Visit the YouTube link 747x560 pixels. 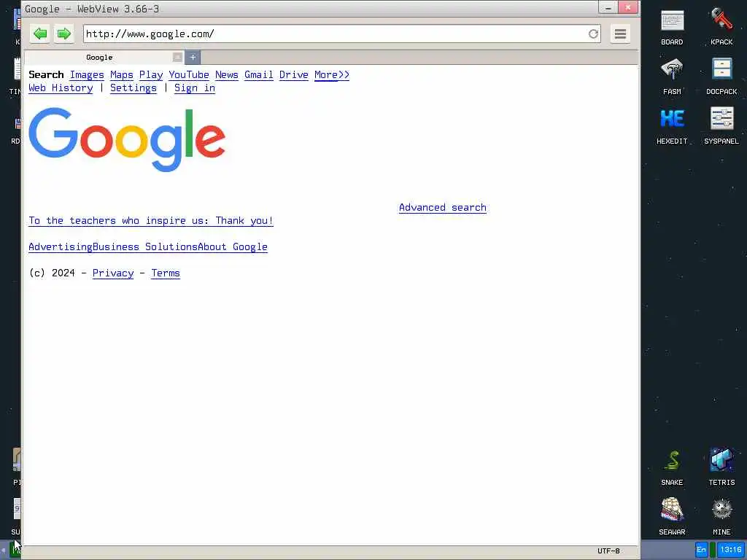coord(189,75)
